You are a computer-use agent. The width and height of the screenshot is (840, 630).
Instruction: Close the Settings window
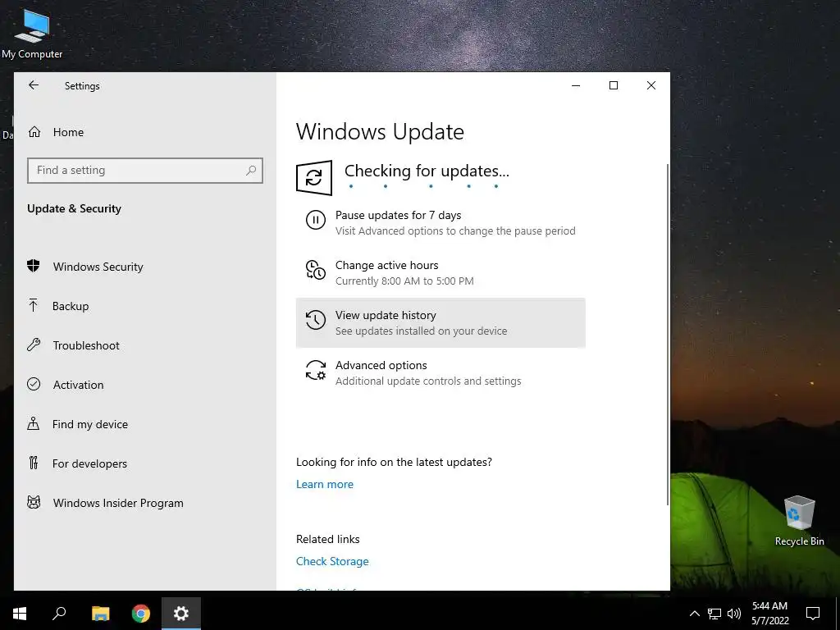(651, 85)
